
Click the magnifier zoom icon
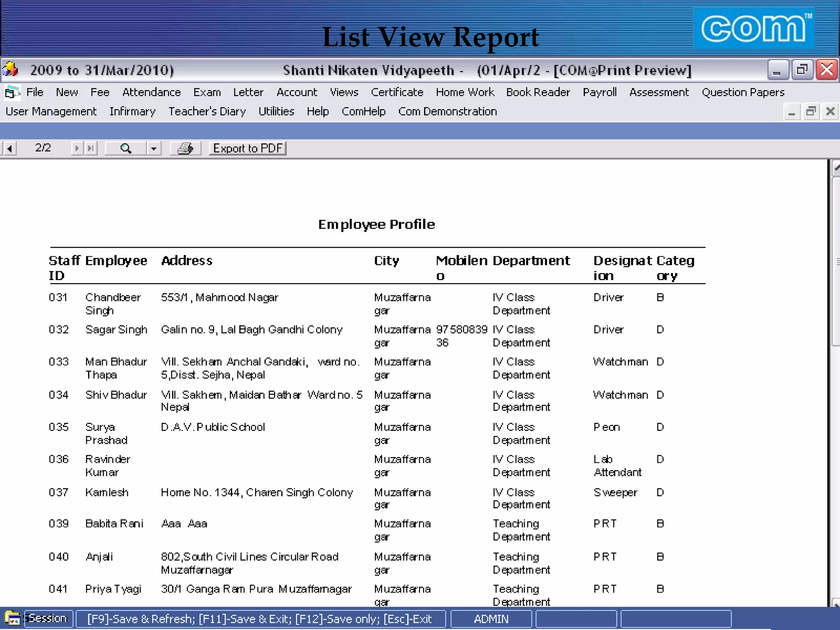(126, 148)
